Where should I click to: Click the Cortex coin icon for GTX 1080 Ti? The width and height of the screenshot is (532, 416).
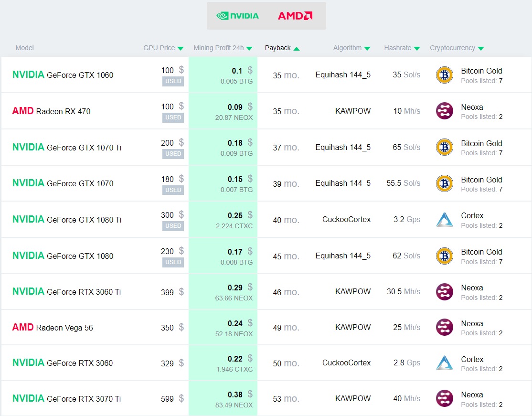pos(445,220)
